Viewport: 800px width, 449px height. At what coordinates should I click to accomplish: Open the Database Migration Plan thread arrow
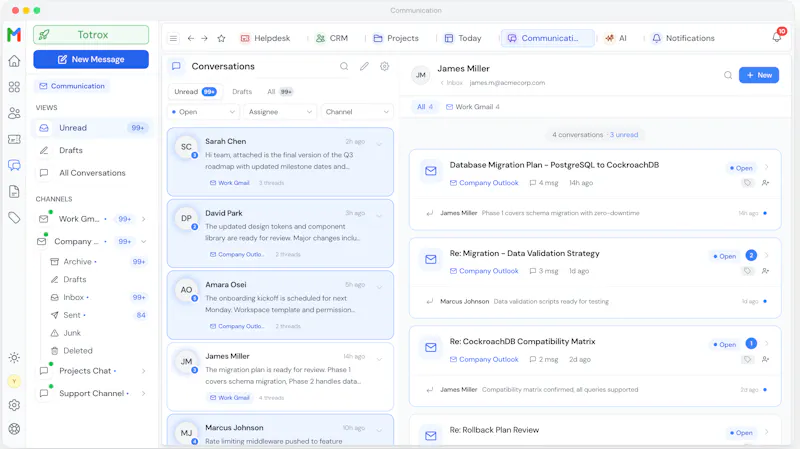767,167
